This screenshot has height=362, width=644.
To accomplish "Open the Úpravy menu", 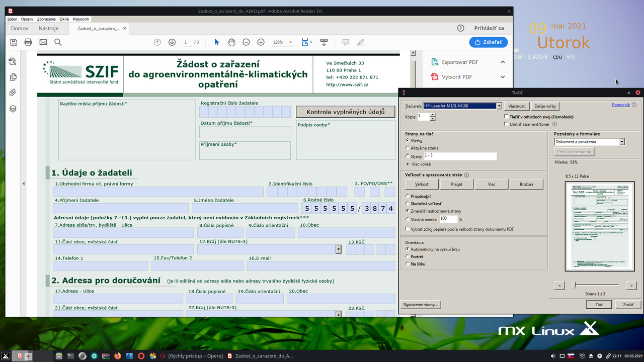I will [x=27, y=19].
